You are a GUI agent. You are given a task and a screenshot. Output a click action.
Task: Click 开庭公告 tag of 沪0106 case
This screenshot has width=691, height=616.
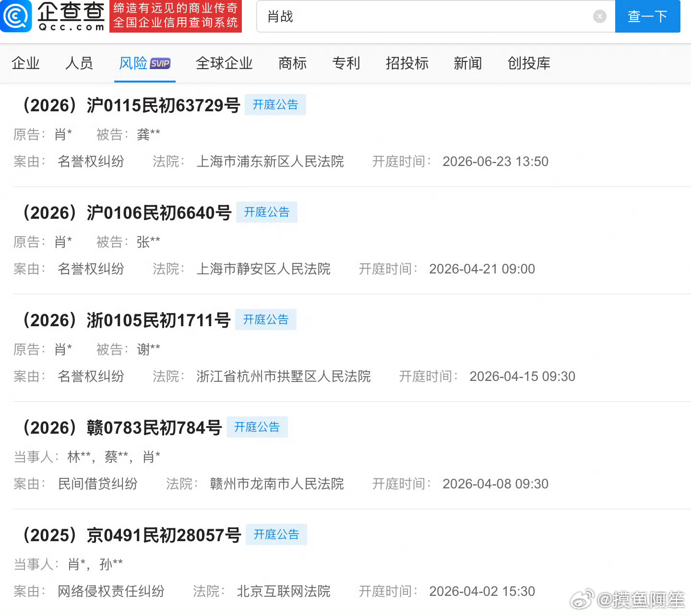pos(267,212)
